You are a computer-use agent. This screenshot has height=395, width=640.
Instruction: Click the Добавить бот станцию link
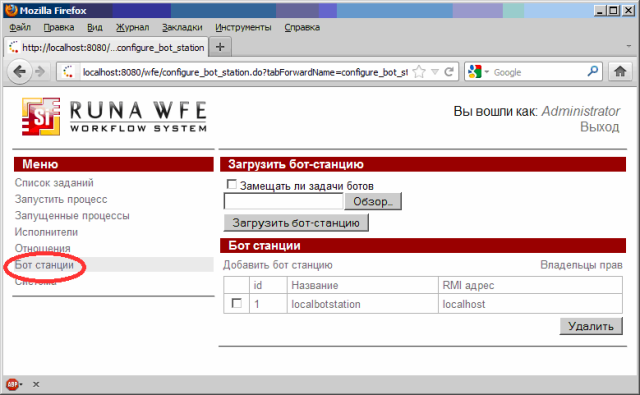tap(278, 265)
